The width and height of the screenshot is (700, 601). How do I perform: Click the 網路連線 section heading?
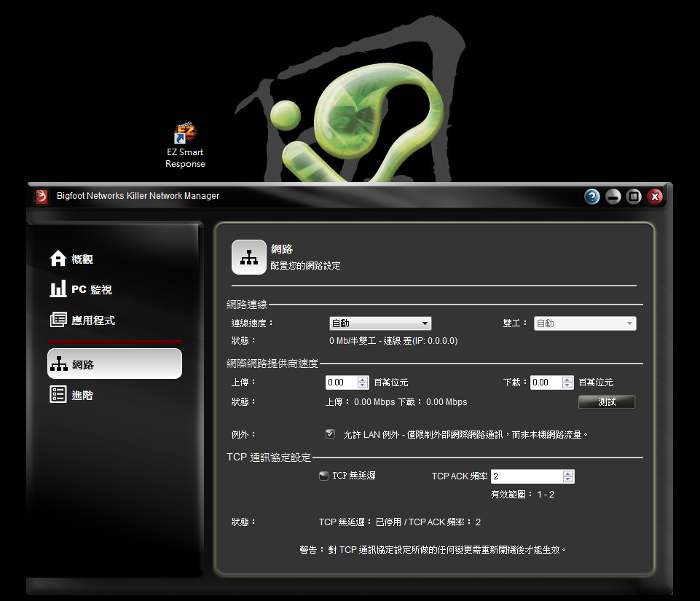247,305
